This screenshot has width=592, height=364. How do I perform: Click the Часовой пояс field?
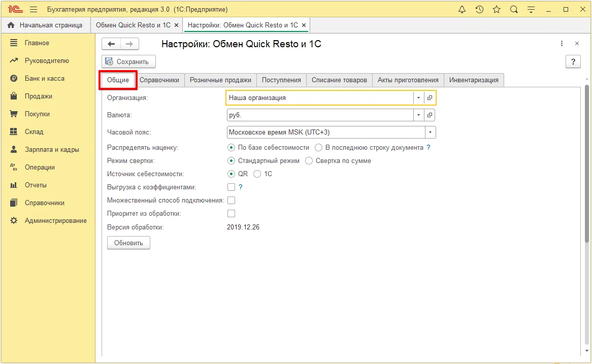326,132
